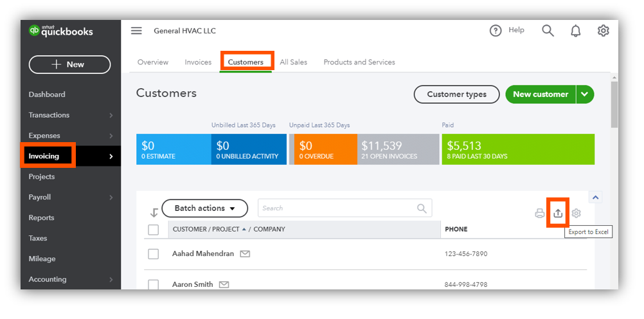The width and height of the screenshot is (644, 319).
Task: Tick the select-all checkbox in table header
Action: coord(153,230)
